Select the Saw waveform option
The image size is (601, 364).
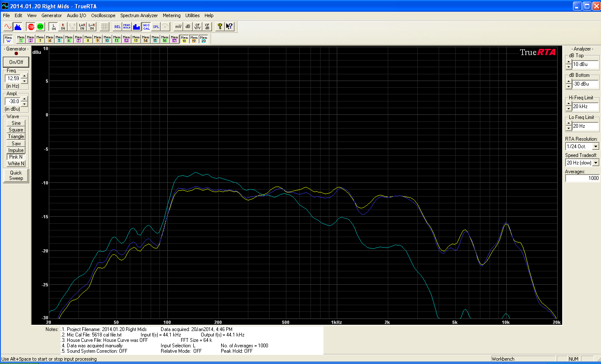pos(16,144)
